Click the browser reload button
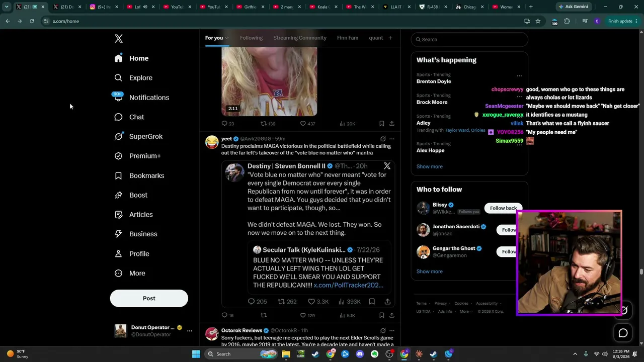 click(x=32, y=21)
